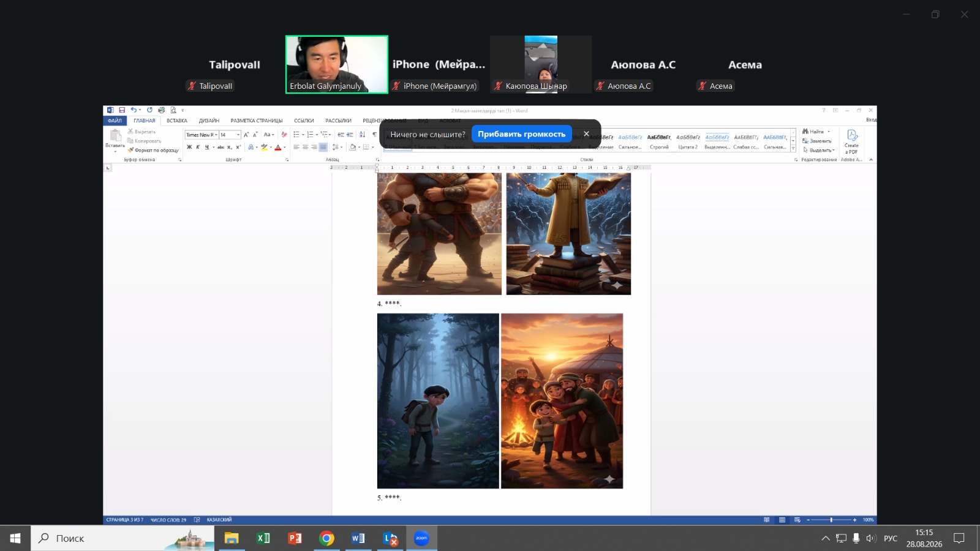The height and width of the screenshot is (551, 980).
Task: Switch to ДИЗАЙН ribbon tab
Action: [x=209, y=121]
